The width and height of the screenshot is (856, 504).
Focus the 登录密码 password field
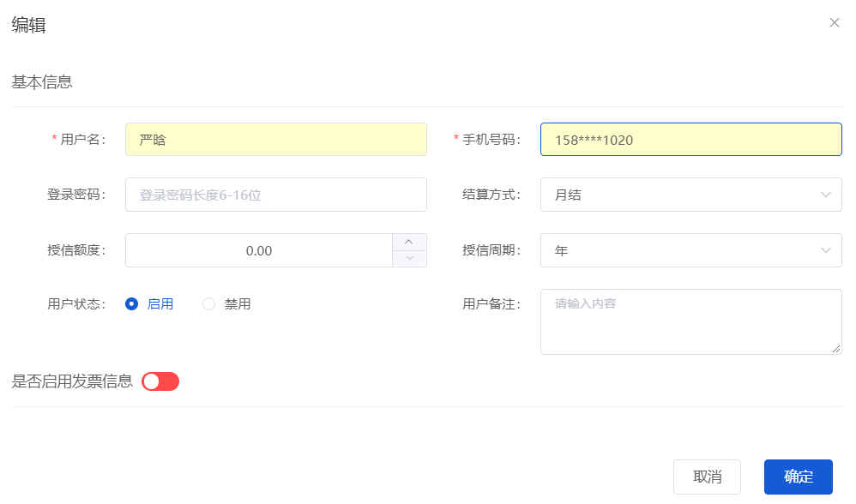(x=275, y=195)
